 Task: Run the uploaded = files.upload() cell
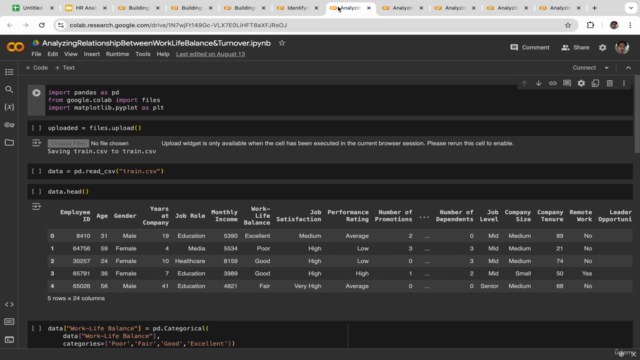pyautogui.click(x=36, y=128)
